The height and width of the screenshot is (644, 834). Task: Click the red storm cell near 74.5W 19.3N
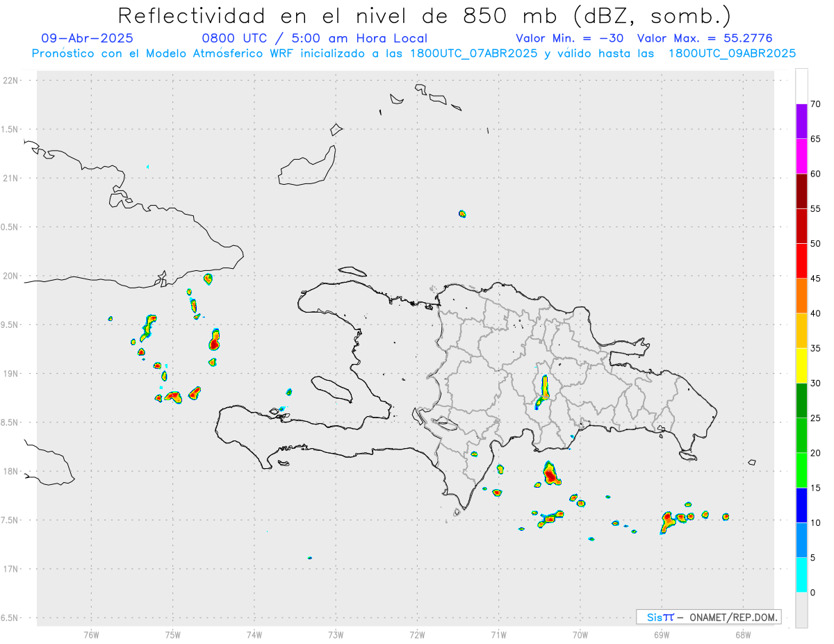(x=214, y=340)
